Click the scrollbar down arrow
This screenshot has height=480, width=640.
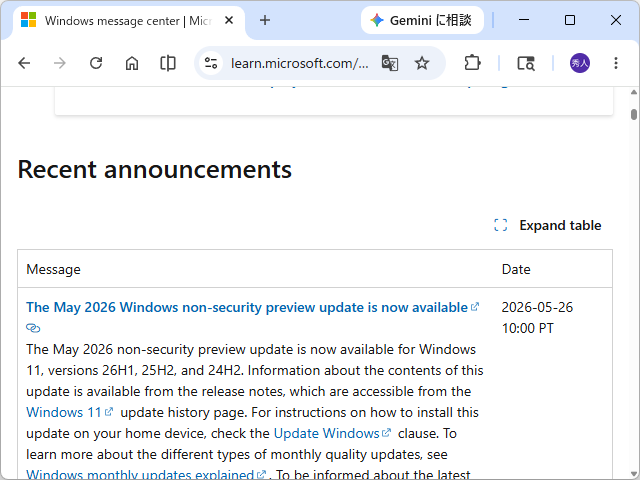point(633,474)
